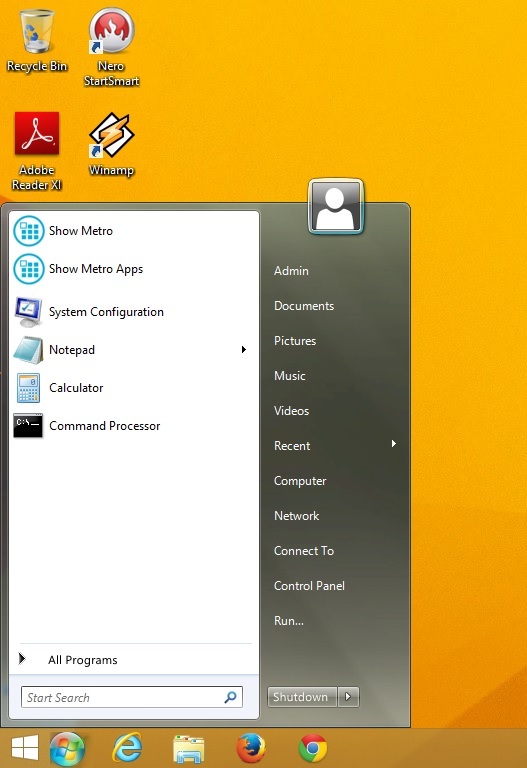Expand the Notepad jump list arrow
The width and height of the screenshot is (527, 768).
coord(243,350)
